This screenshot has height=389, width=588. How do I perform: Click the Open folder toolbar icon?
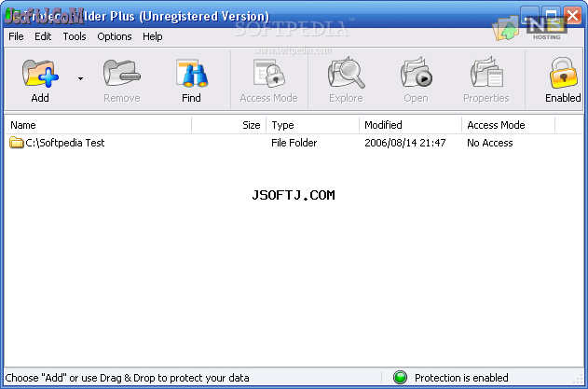point(416,72)
